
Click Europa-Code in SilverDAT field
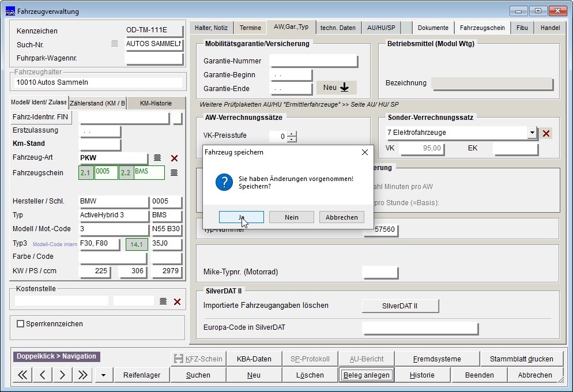[420, 327]
